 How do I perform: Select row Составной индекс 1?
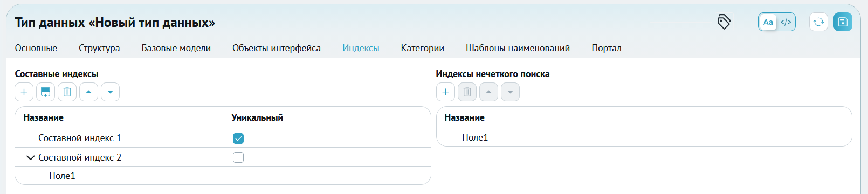(x=223, y=138)
